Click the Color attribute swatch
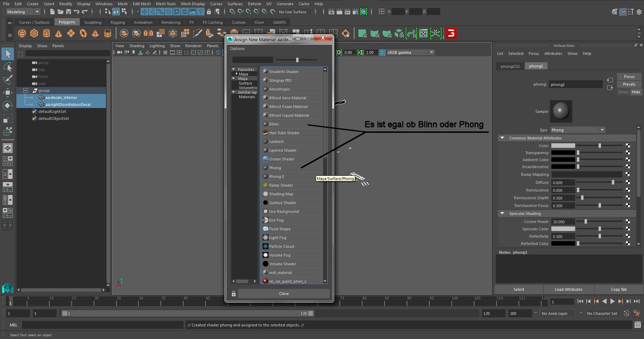This screenshot has width=644, height=339. (x=563, y=146)
